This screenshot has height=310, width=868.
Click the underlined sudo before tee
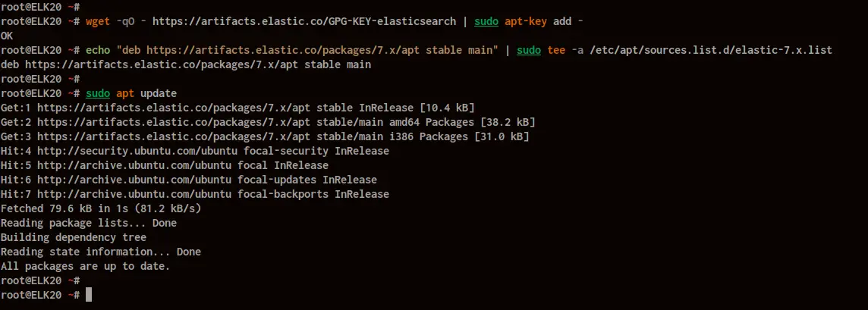[529, 50]
